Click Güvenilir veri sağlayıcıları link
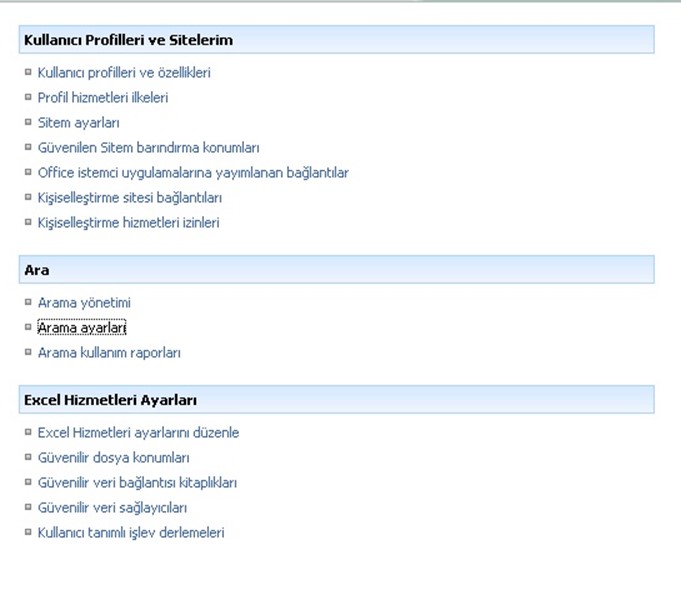This screenshot has height=595, width=681. pos(112,508)
